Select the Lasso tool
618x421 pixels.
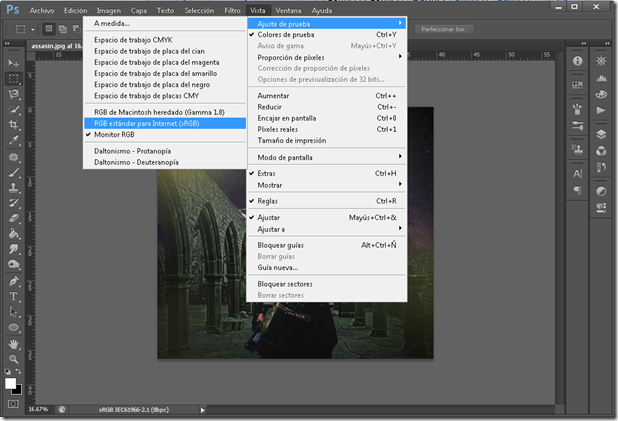pyautogui.click(x=14, y=94)
